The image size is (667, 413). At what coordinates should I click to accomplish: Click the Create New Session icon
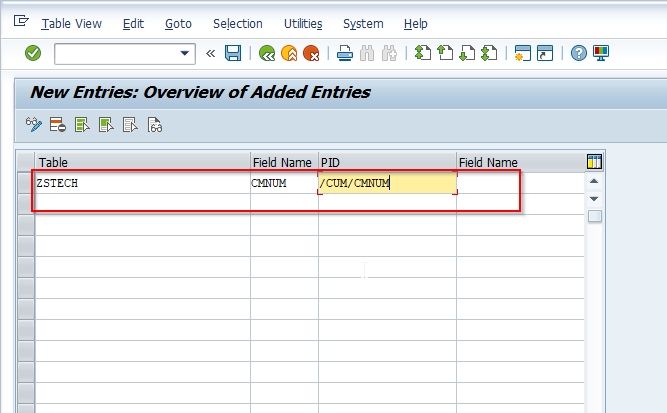(x=523, y=53)
